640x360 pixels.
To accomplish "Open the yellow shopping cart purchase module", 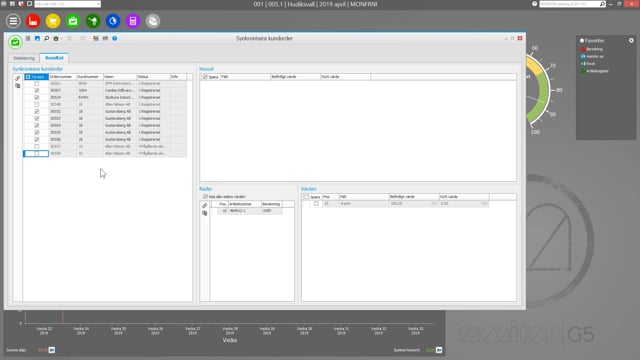I will click(53, 21).
